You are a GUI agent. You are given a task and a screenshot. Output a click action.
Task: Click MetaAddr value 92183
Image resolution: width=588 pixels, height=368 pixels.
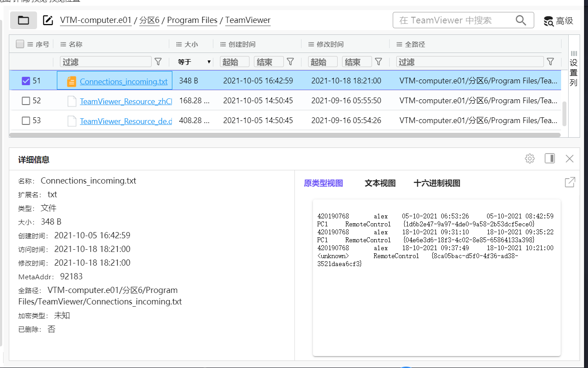71,277
